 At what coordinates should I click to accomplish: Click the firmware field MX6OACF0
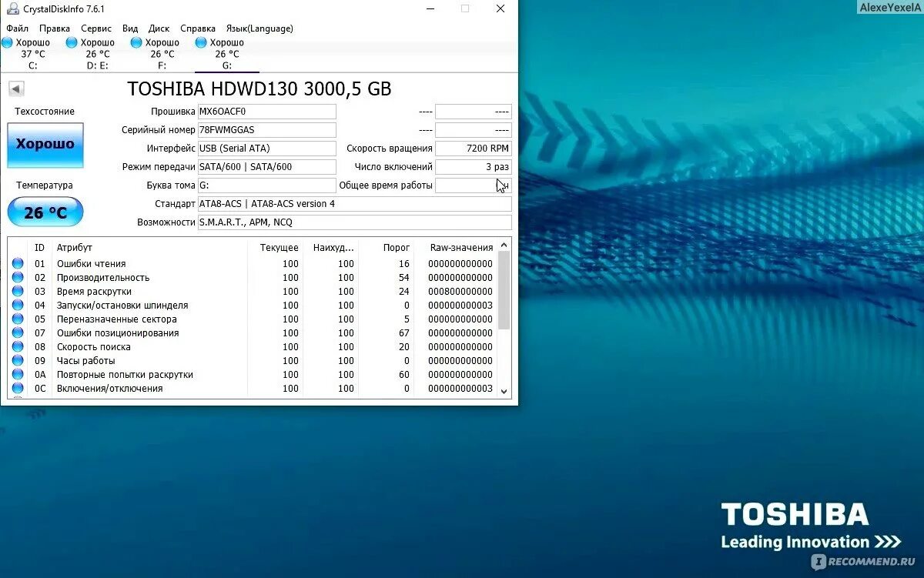click(x=266, y=112)
